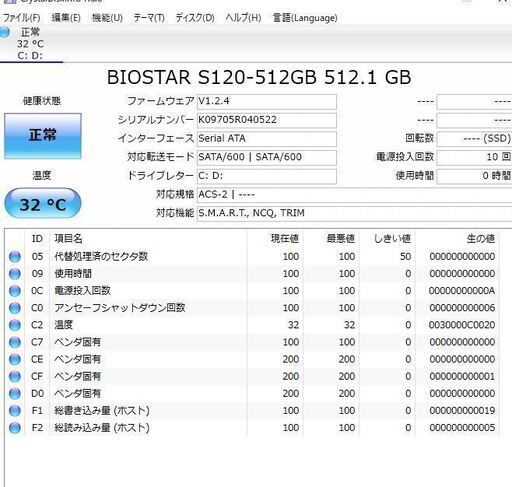Open the テーマ(T) menu

coord(149,18)
